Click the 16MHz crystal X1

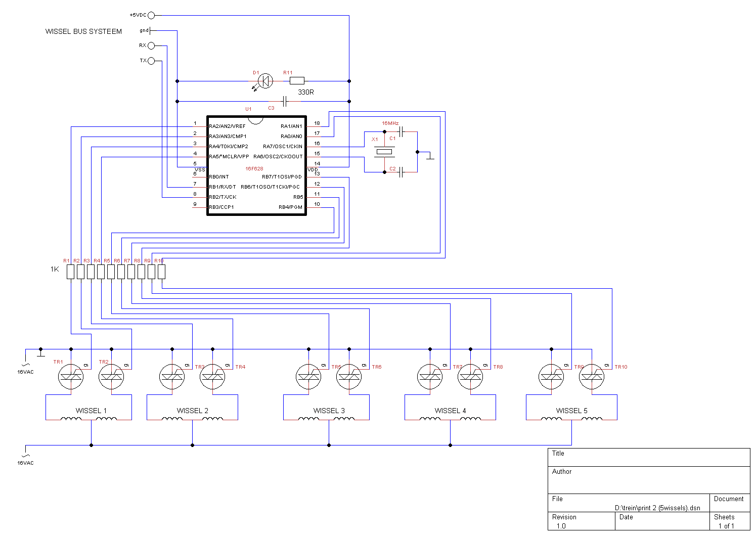[x=385, y=152]
